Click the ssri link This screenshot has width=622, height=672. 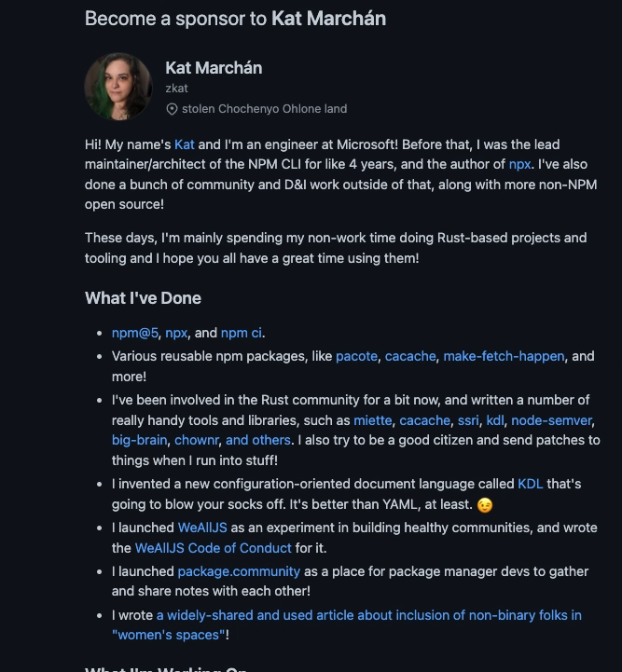pos(469,420)
